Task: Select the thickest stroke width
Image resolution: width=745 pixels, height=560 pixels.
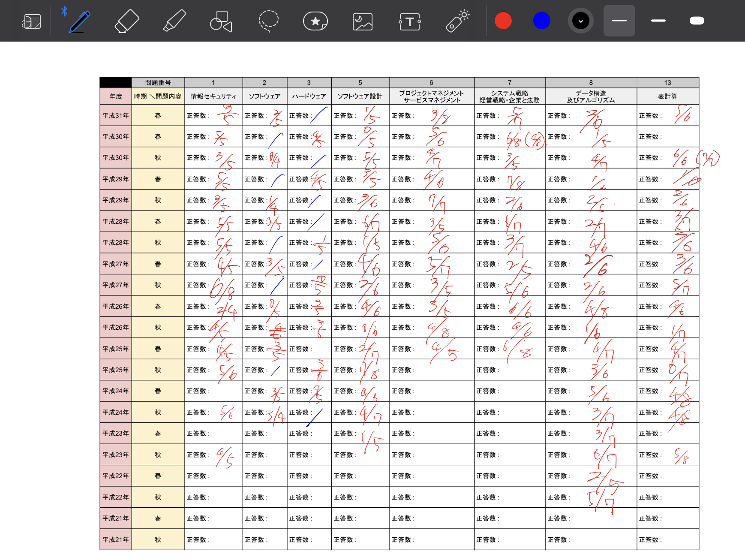Action: (697, 21)
